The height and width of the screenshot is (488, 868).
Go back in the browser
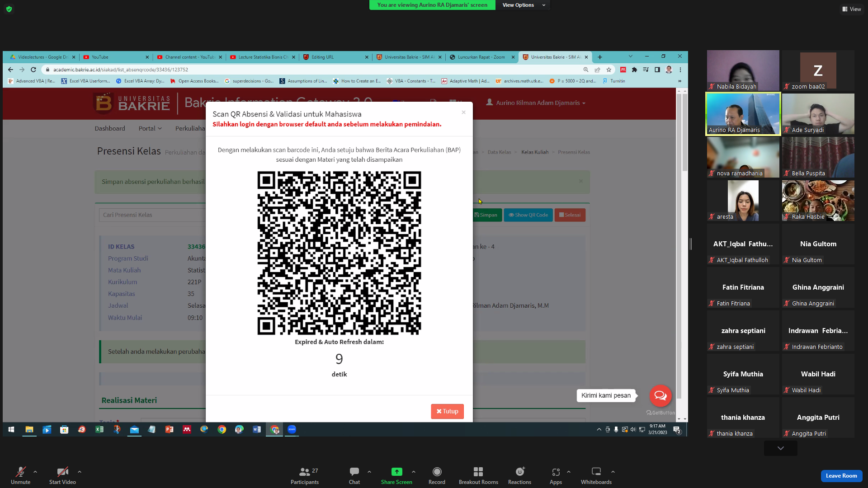click(x=10, y=70)
